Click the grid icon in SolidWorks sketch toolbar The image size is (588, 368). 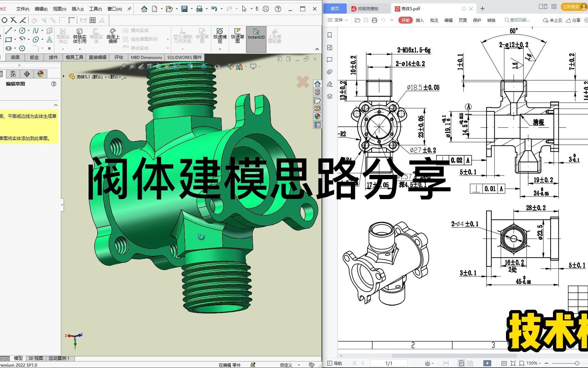tap(92, 20)
